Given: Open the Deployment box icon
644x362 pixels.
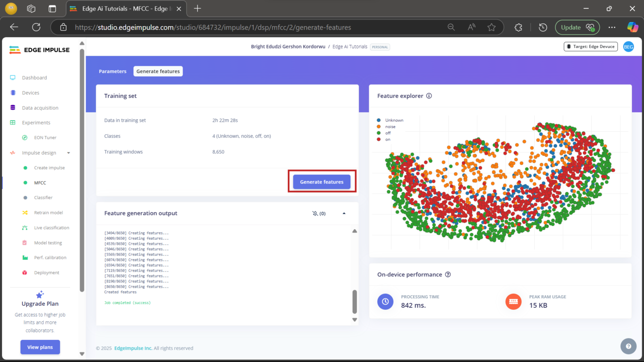Looking at the screenshot, I should pos(25,273).
